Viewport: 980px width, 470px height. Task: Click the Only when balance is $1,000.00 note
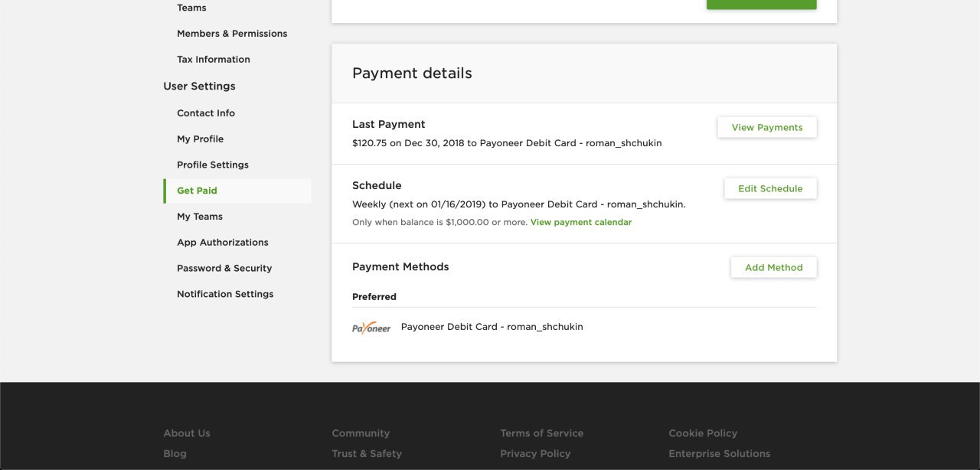439,223
